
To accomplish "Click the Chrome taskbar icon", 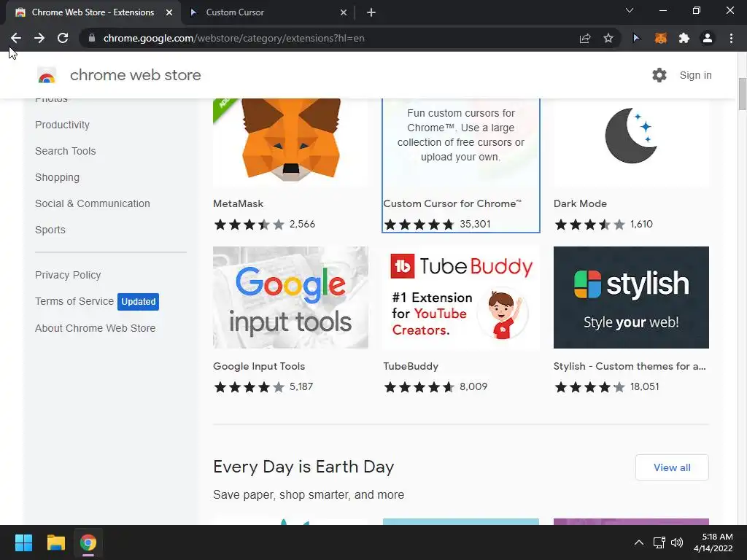I will [x=88, y=542].
